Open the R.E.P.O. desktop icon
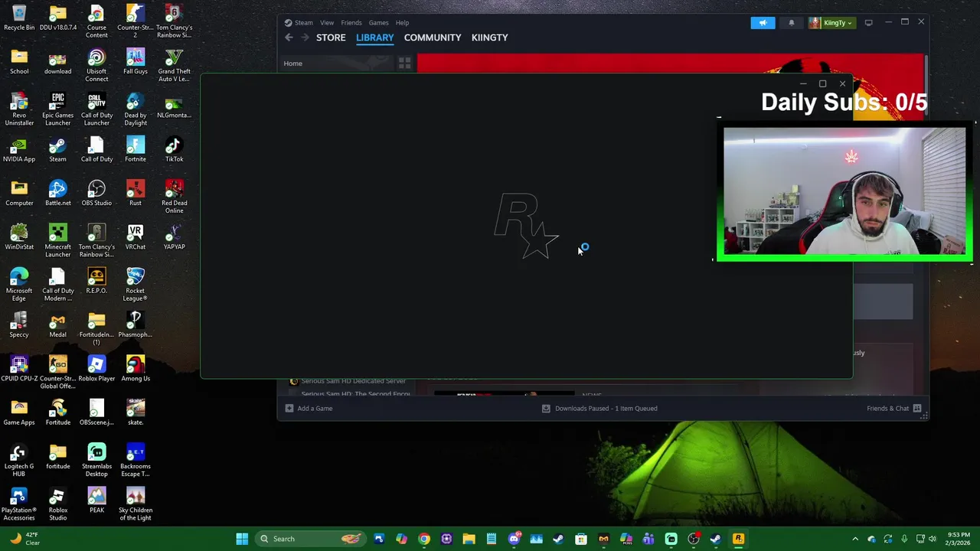The image size is (980, 551). coord(96,280)
